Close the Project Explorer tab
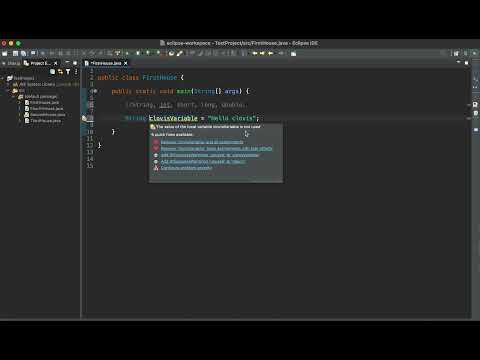The height and width of the screenshot is (360, 480). point(56,63)
